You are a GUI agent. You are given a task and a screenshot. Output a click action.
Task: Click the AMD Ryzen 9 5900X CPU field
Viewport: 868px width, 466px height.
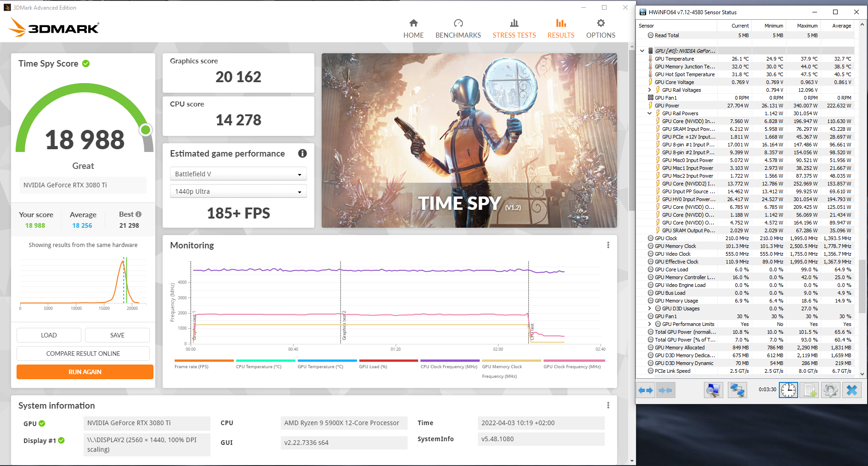[344, 423]
